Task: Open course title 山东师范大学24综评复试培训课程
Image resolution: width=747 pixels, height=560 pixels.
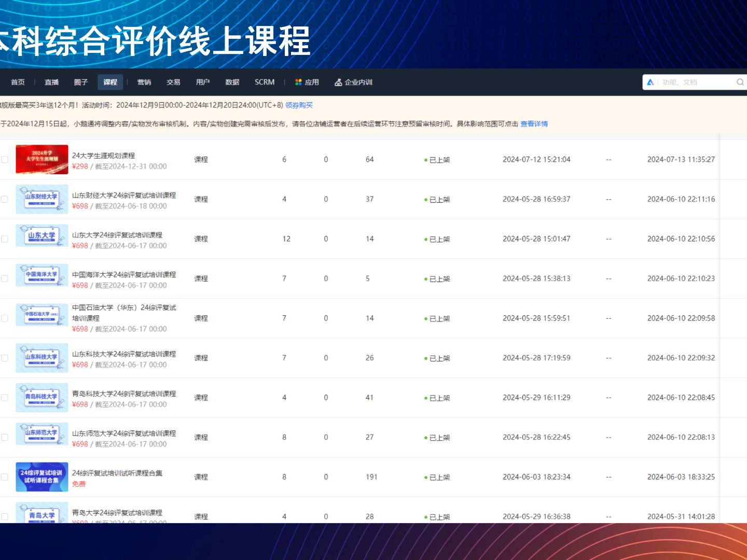Action: (x=124, y=433)
